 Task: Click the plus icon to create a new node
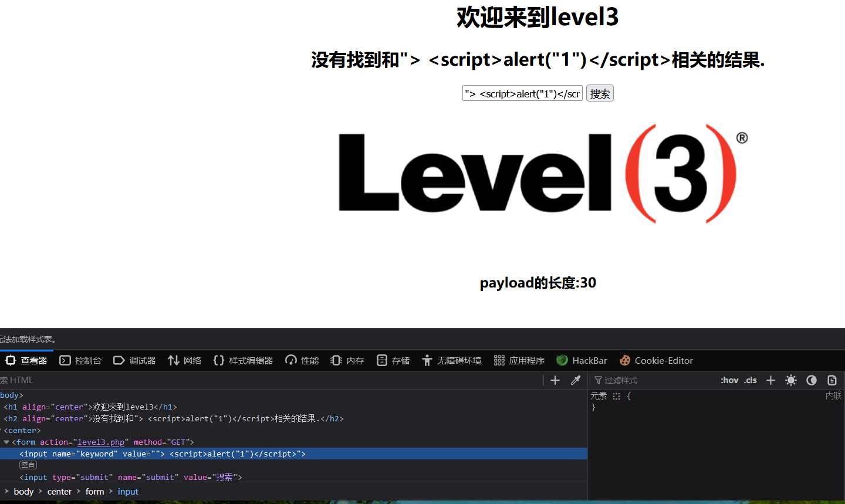555,380
